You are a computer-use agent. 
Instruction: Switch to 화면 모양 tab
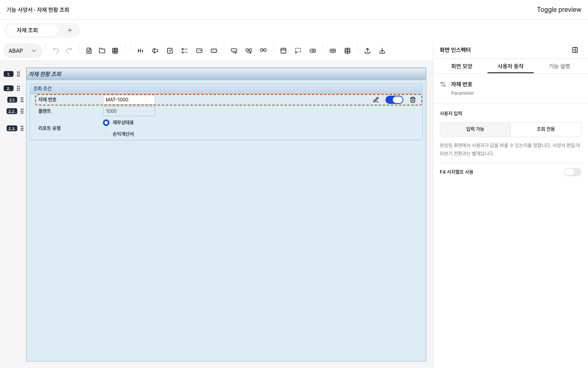tap(461, 66)
